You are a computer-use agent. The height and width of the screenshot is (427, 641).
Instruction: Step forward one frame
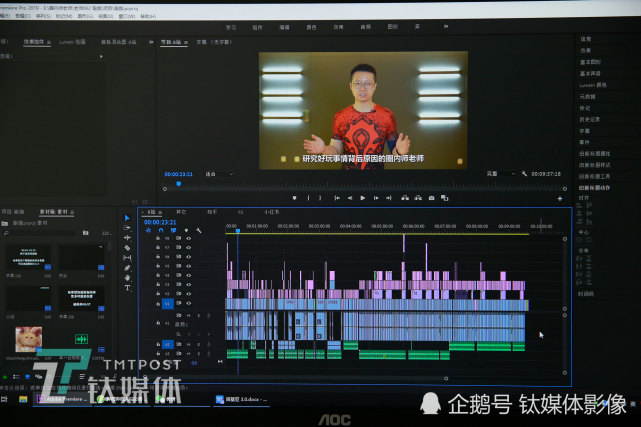coord(376,198)
